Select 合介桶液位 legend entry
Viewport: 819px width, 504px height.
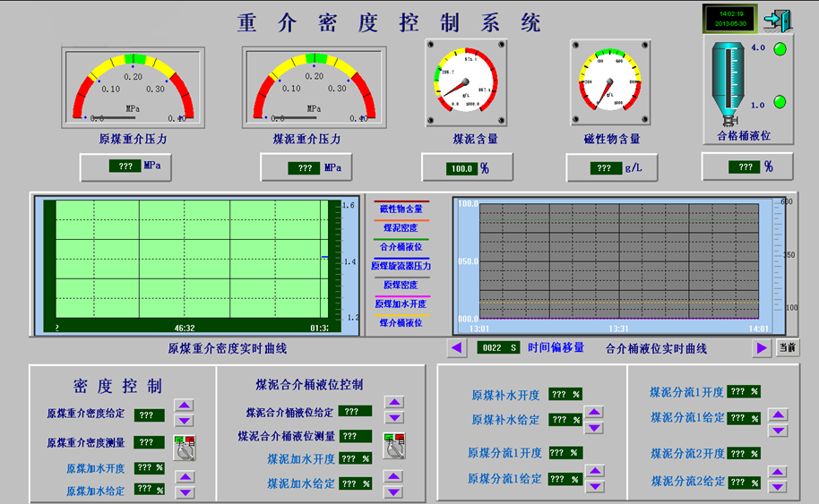(x=401, y=246)
